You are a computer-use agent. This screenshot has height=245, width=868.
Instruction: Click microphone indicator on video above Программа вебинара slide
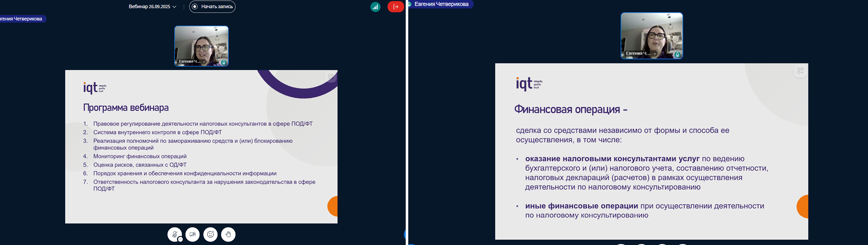[x=223, y=62]
